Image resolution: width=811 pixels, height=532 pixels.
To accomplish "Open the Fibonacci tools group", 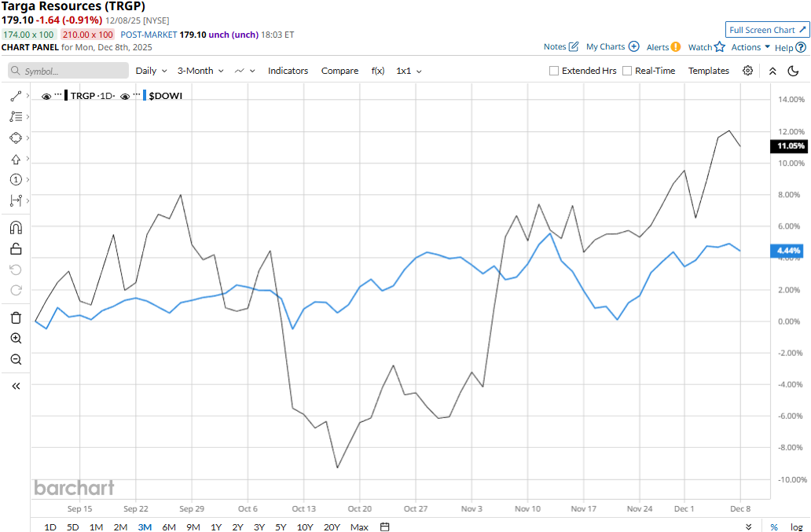I will click(x=16, y=117).
